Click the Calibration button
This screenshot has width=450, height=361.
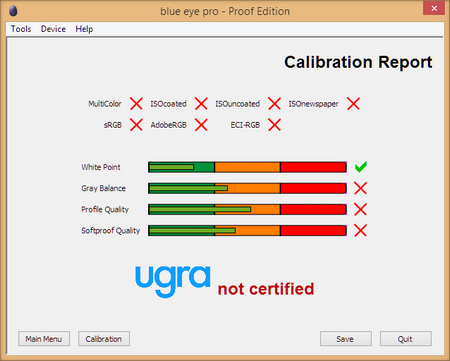[104, 339]
